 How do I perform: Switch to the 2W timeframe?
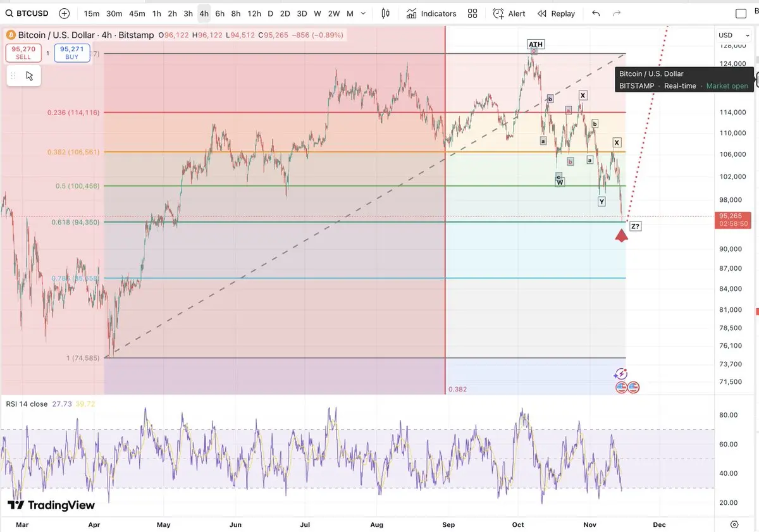[x=334, y=13]
